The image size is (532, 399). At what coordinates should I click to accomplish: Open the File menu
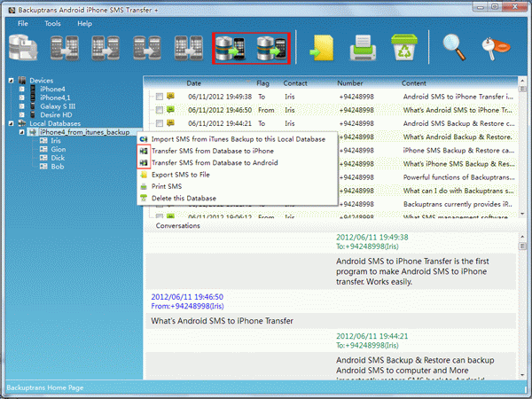(23, 23)
